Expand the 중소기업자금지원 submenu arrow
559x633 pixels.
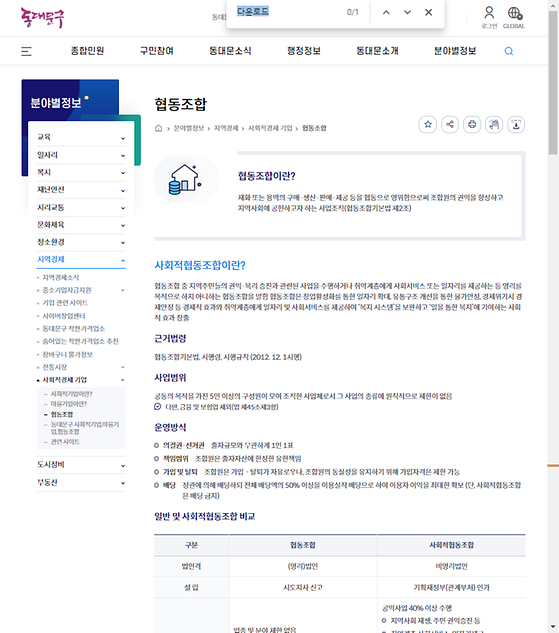[x=123, y=290]
